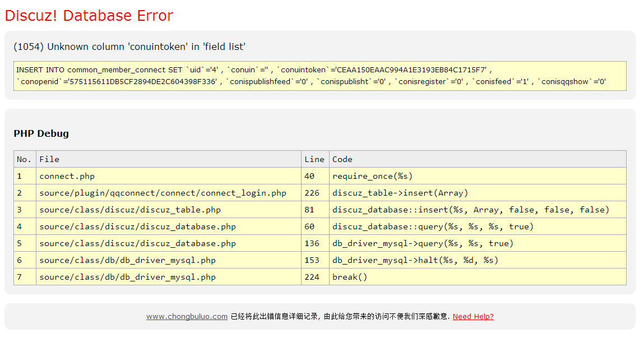Click line number 81 cell
The height and width of the screenshot is (347, 644).
point(315,210)
